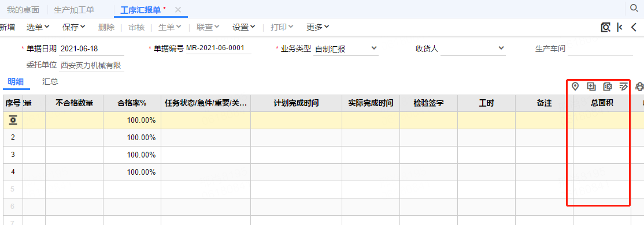Click the search magnifier icon at top right
The height and width of the screenshot is (225, 644).
tap(634, 7)
